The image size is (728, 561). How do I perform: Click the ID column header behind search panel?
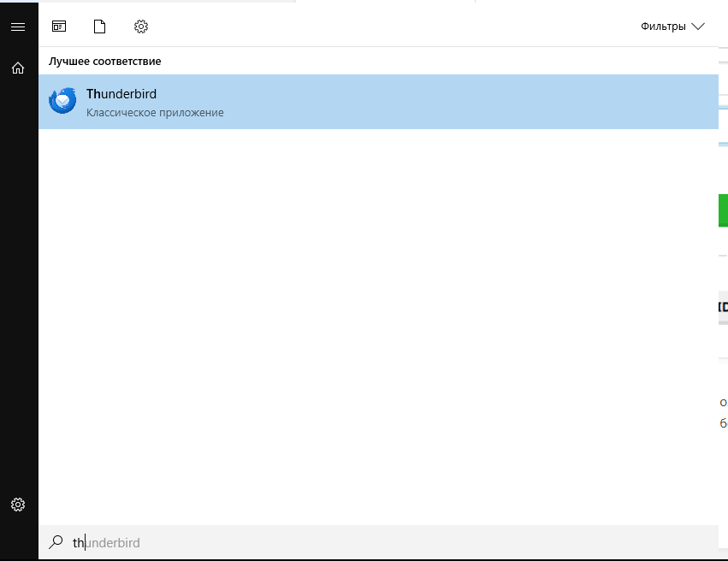723,307
